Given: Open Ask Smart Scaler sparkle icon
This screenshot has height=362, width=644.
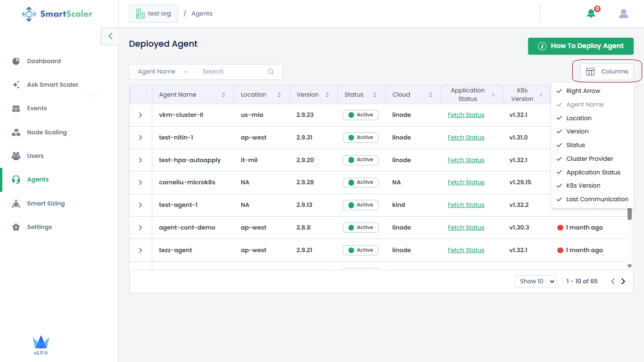Looking at the screenshot, I should pos(16,85).
